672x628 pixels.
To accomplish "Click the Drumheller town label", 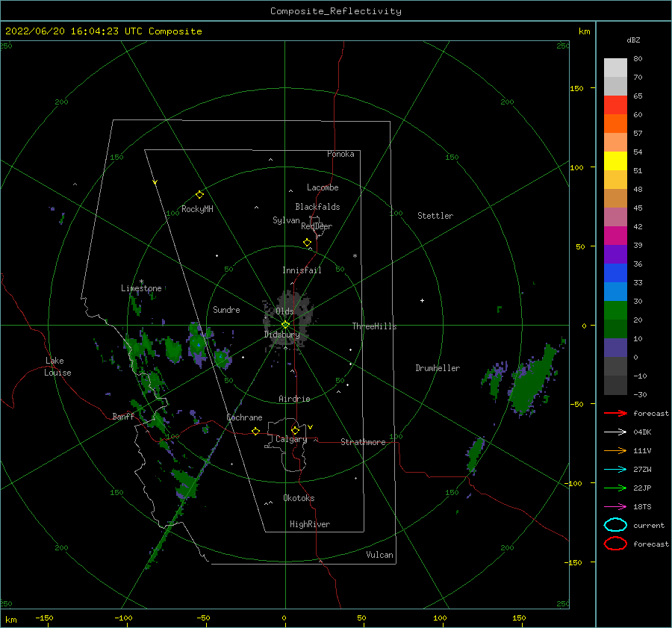I will coord(438,368).
